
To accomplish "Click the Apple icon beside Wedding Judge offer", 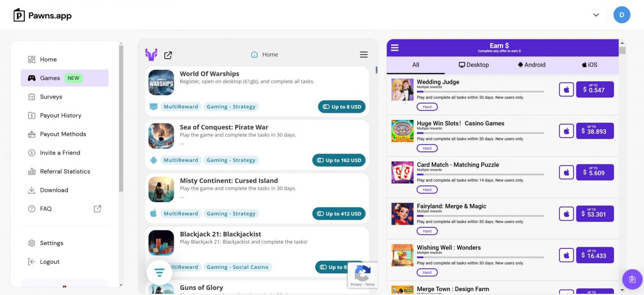I will click(x=566, y=89).
